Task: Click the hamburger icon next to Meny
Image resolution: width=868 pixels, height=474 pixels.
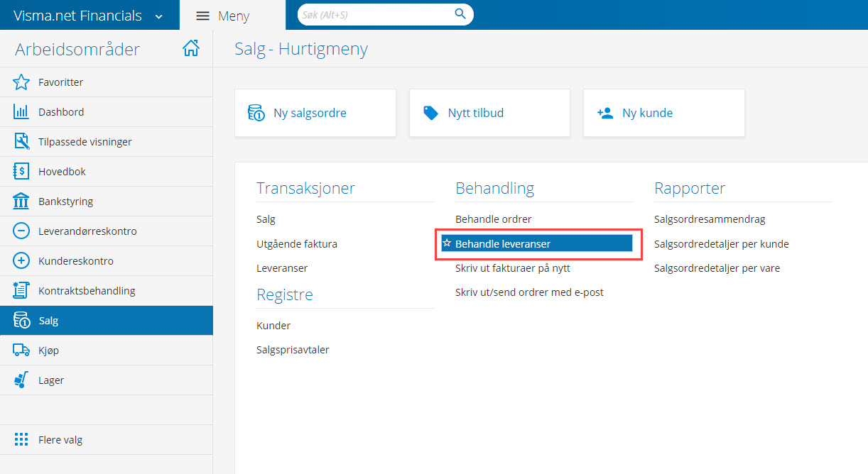Action: 202,16
